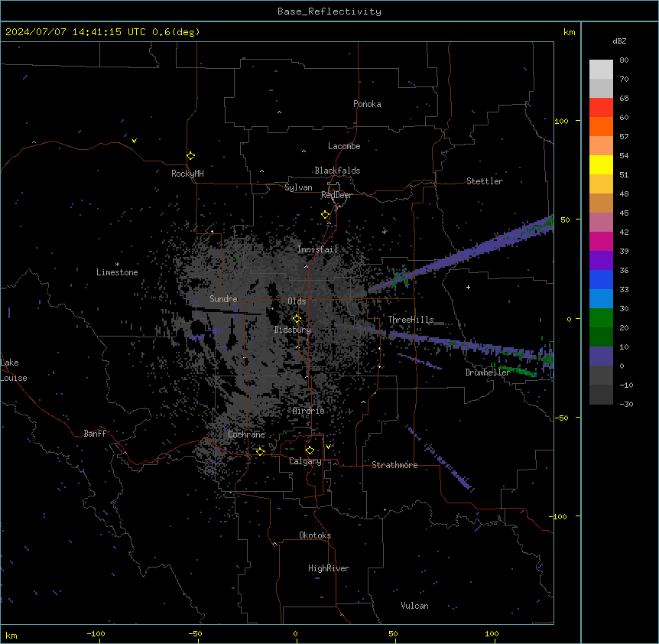Image resolution: width=659 pixels, height=644 pixels.
Task: Select the Blackfalds city label
Action: pyautogui.click(x=337, y=171)
